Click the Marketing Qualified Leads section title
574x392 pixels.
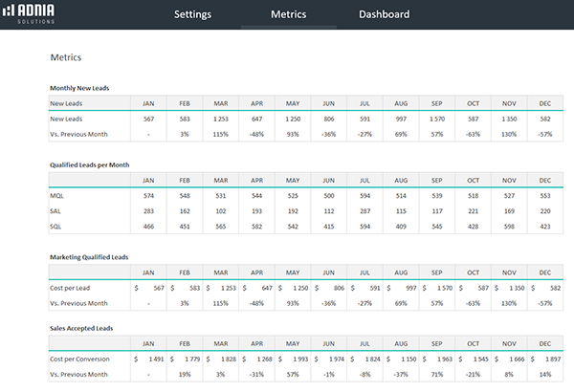(87, 256)
